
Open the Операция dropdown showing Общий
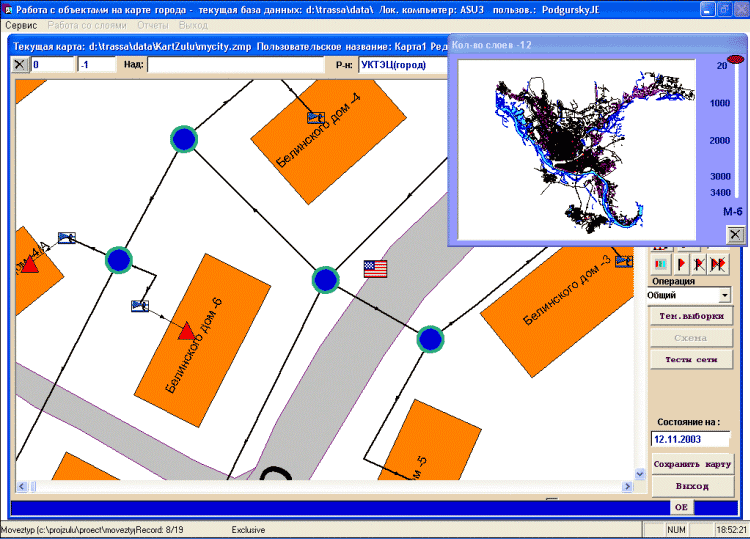point(725,296)
